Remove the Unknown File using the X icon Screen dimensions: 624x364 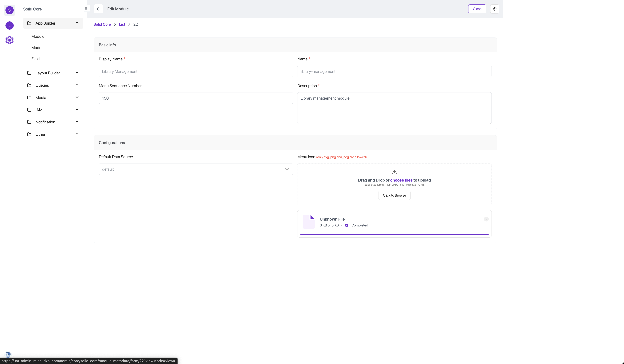pyautogui.click(x=486, y=219)
